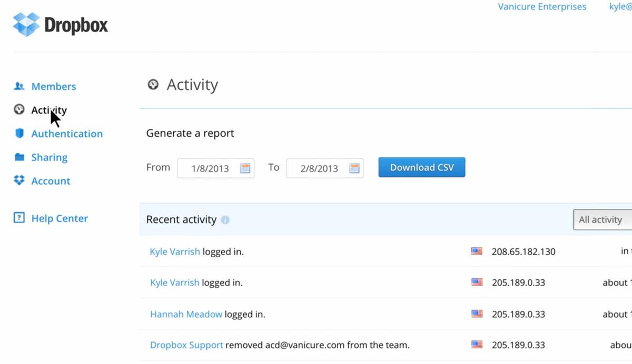
Task: Open the From date calendar icon
Action: 245,168
